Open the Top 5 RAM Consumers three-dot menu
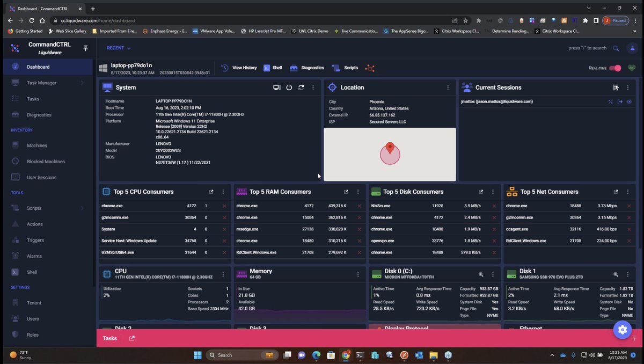Screen dimensions: 644x364 point(358,192)
